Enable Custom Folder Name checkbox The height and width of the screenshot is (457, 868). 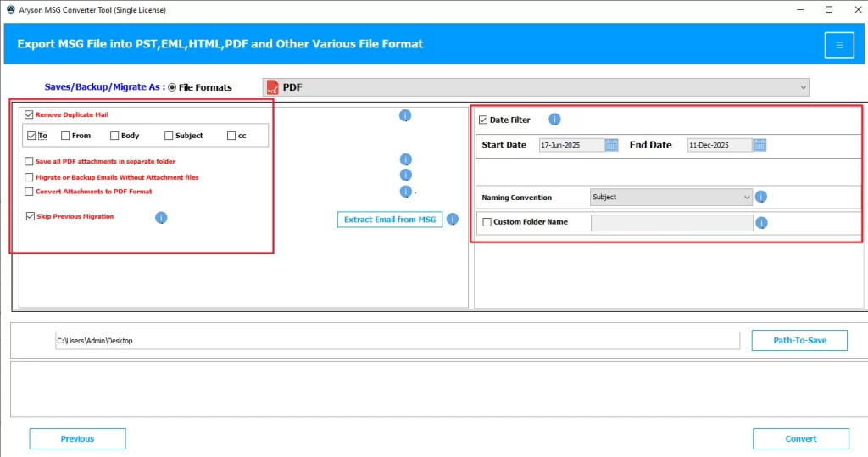487,222
